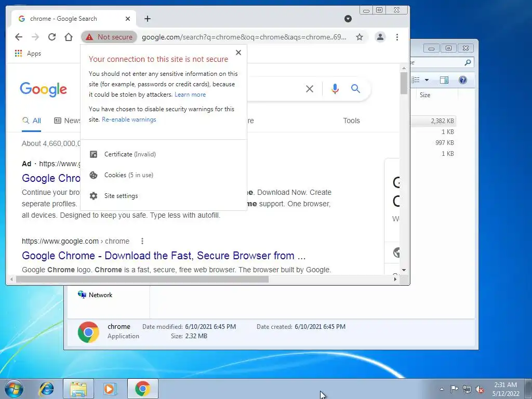The image size is (532, 399).
Task: Expand the Explorer views dropdown arrow
Action: (427, 80)
